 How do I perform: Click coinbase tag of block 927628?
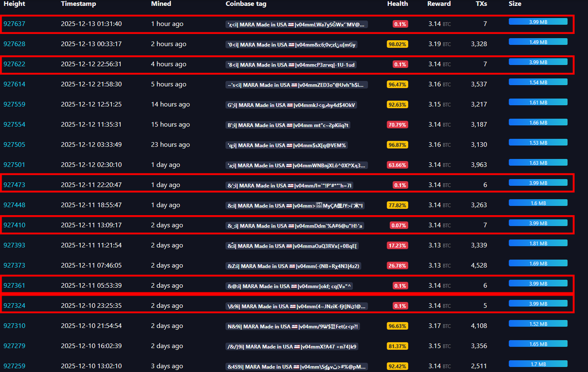point(292,45)
